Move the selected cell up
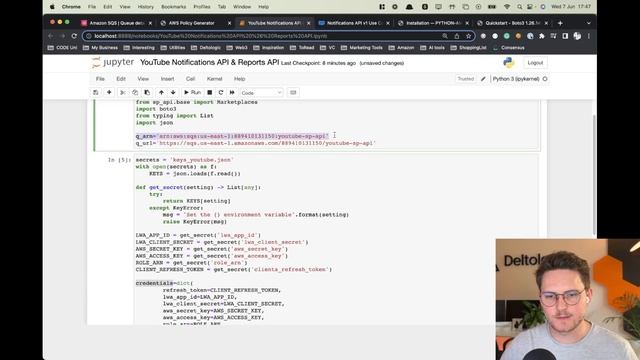640x360 pixels. point(161,93)
